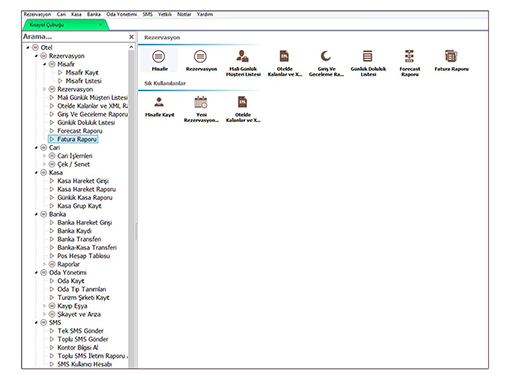This screenshot has width=510, height=380.
Task: Select Misafir Listesi in the tree
Action: point(83,81)
